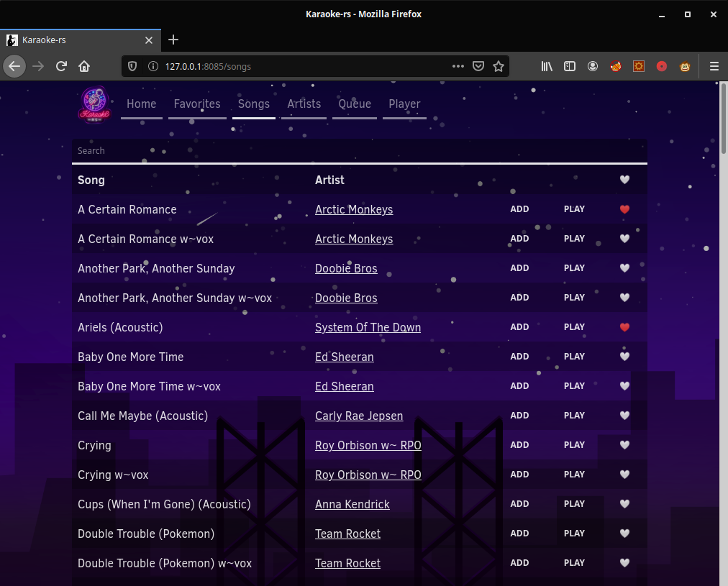Play Cups (When I'm Gone) (Acoustic)
The image size is (728, 586).
(574, 504)
